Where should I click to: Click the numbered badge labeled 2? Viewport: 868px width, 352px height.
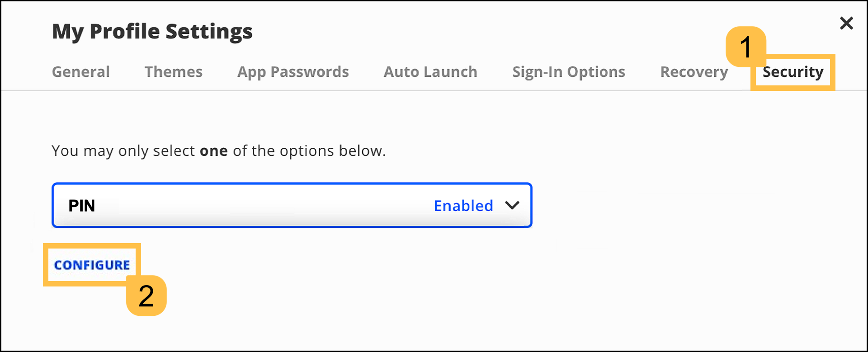[x=146, y=296]
